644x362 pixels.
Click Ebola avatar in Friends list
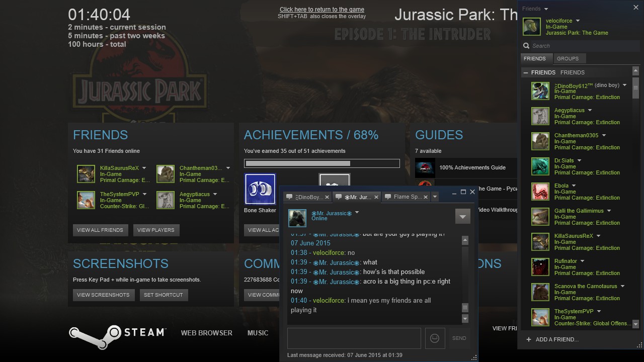point(540,192)
